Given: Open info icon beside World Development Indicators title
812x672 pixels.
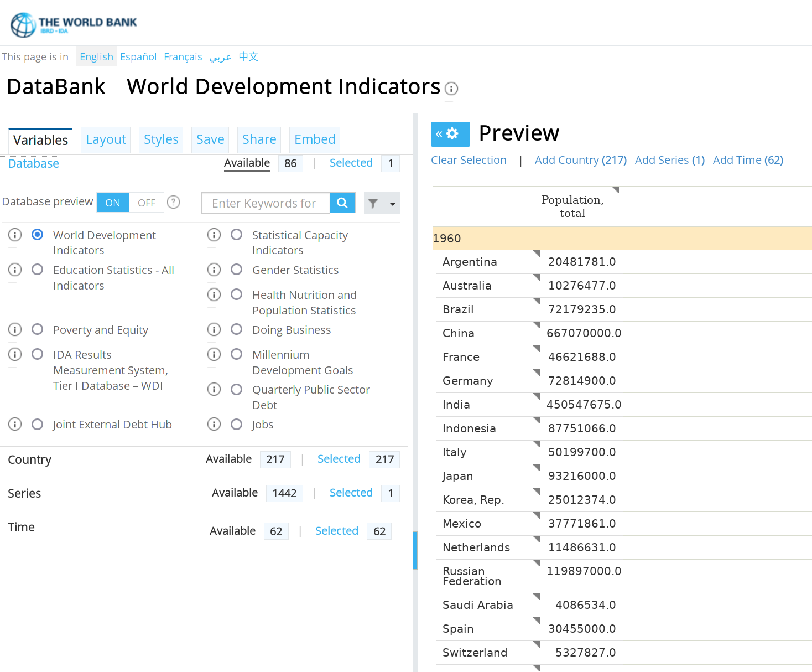Looking at the screenshot, I should tap(451, 89).
